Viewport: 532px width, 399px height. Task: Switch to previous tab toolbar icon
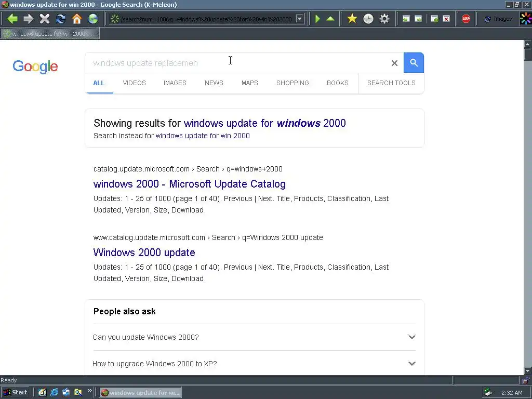[x=406, y=19]
